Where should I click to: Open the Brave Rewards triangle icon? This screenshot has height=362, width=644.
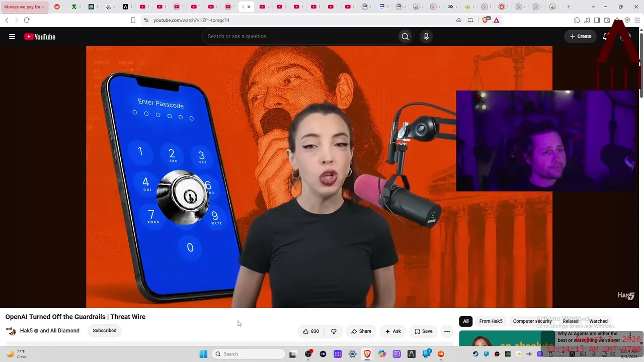pos(497,20)
